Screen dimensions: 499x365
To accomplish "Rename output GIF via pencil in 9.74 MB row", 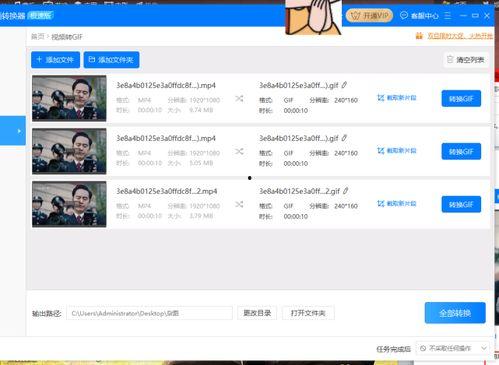I will (344, 85).
